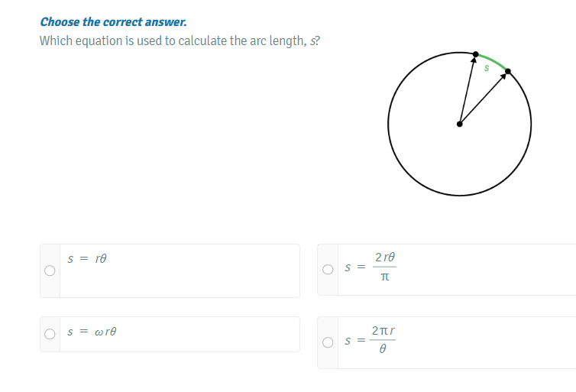Click the formula text s = ωrθ
Screen dimensions: 576x392
tap(92, 332)
